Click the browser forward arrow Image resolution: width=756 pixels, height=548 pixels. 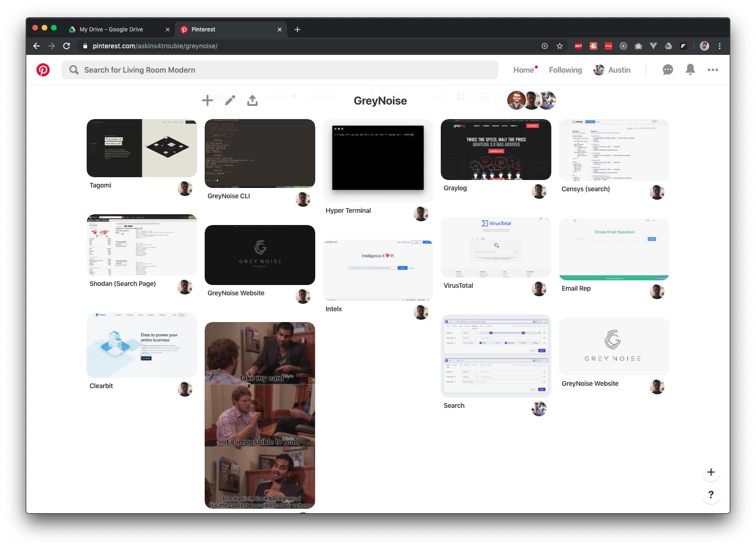(52, 46)
